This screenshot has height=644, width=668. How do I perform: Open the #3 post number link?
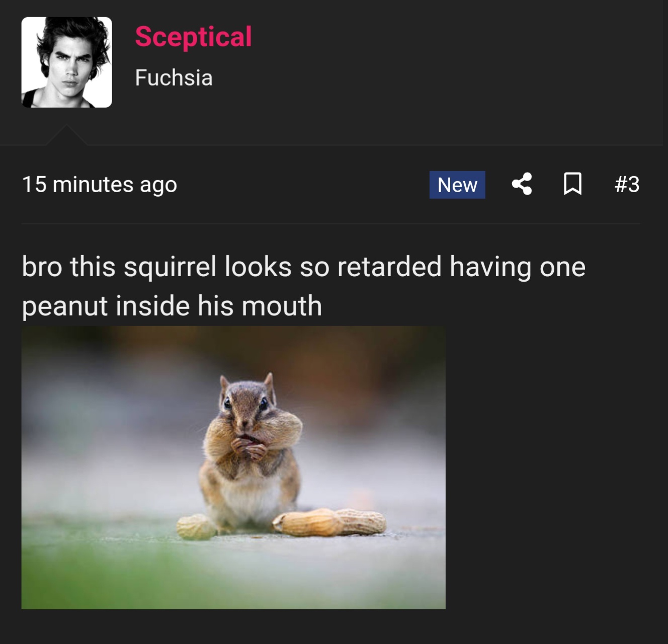coord(627,184)
